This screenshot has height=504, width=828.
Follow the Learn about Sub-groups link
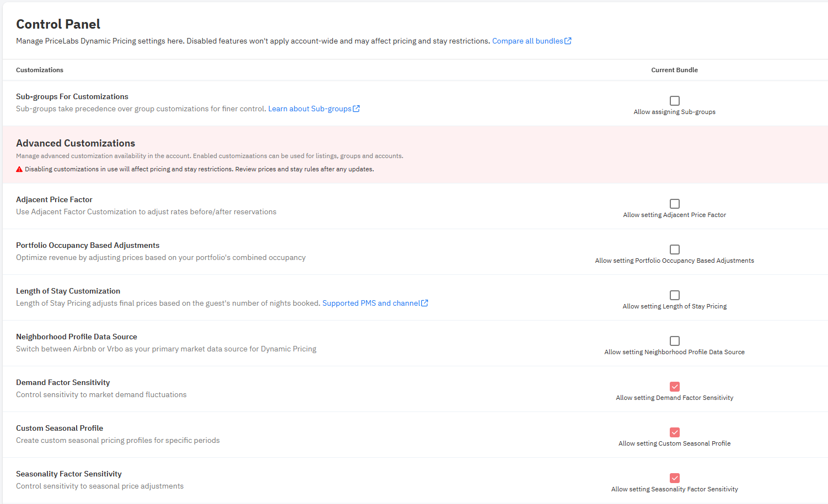(x=309, y=109)
